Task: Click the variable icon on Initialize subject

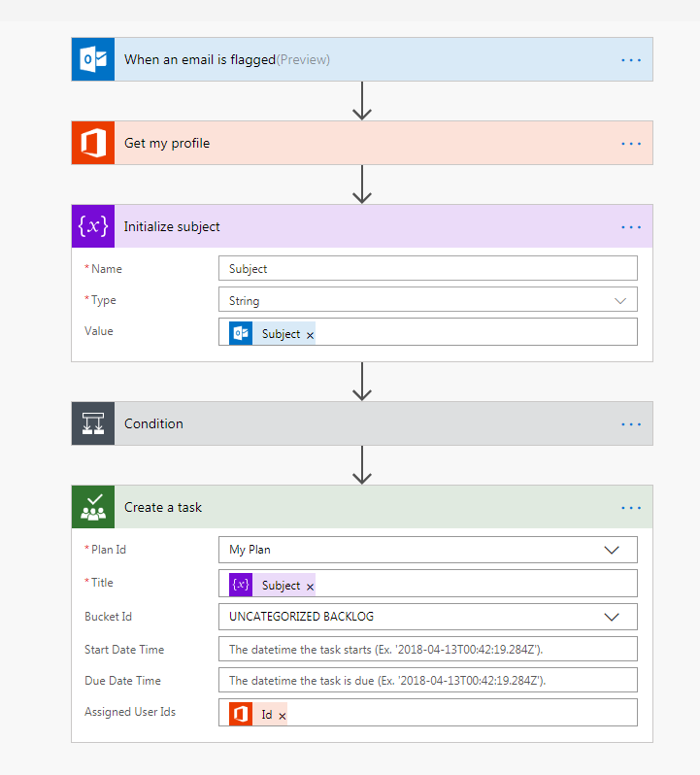Action: click(93, 226)
